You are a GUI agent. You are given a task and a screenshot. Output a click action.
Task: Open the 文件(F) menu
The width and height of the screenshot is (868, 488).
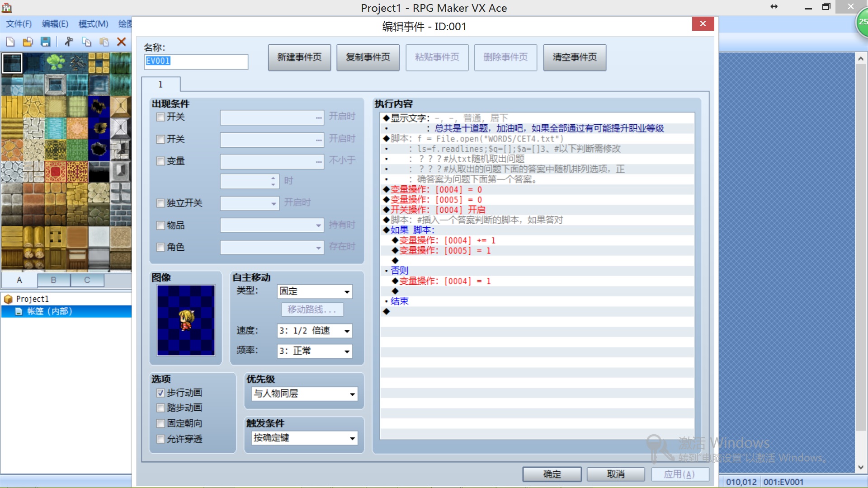(19, 24)
